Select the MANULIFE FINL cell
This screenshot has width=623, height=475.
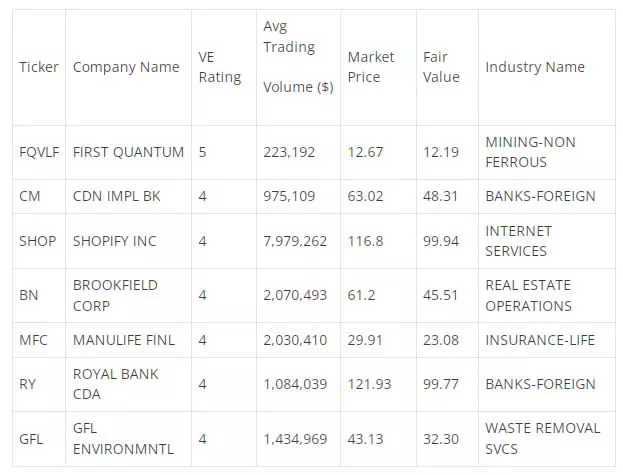(x=124, y=340)
